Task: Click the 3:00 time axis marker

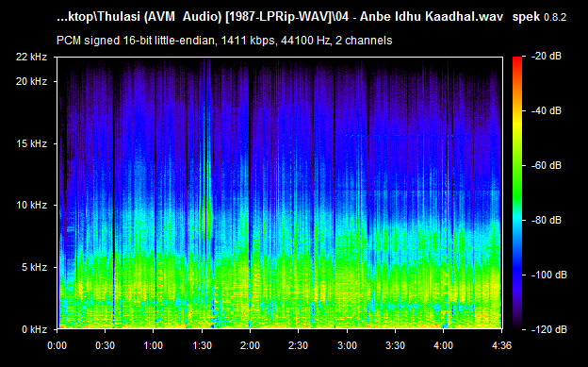Action: click(x=347, y=345)
